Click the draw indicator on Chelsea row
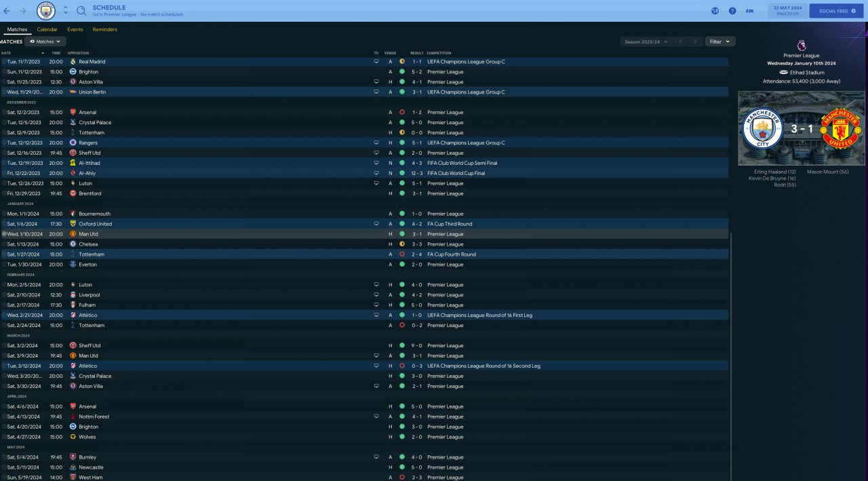This screenshot has height=481, width=868. [402, 244]
